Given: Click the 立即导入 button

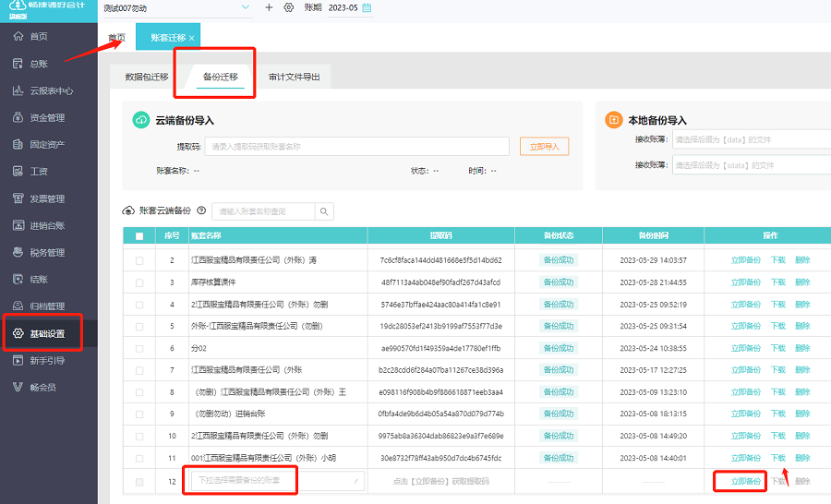Looking at the screenshot, I should coord(544,146).
